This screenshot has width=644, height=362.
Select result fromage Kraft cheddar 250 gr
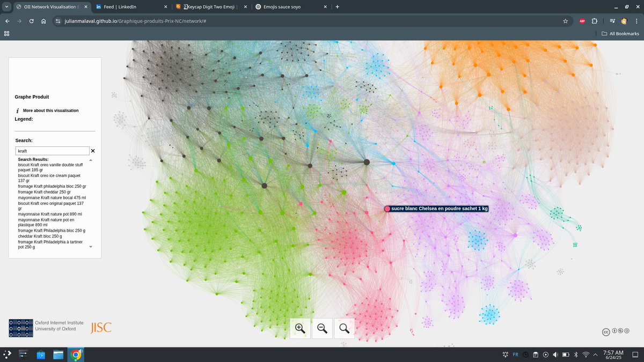tap(44, 191)
